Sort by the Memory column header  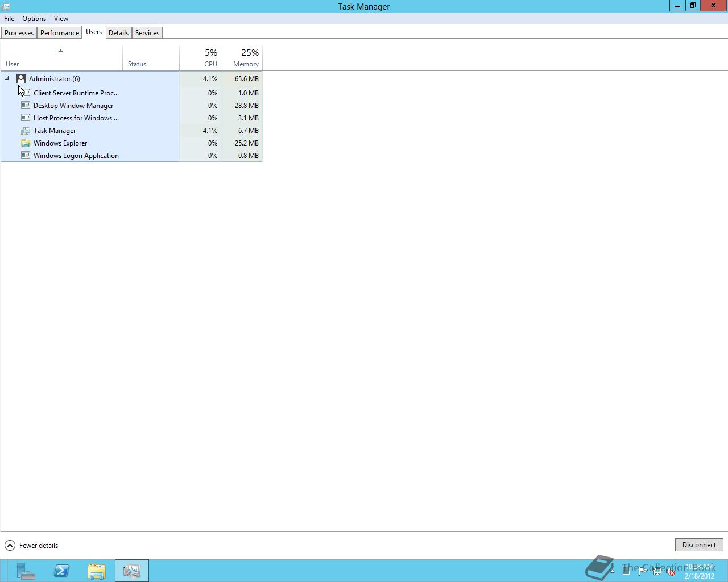[x=242, y=58]
